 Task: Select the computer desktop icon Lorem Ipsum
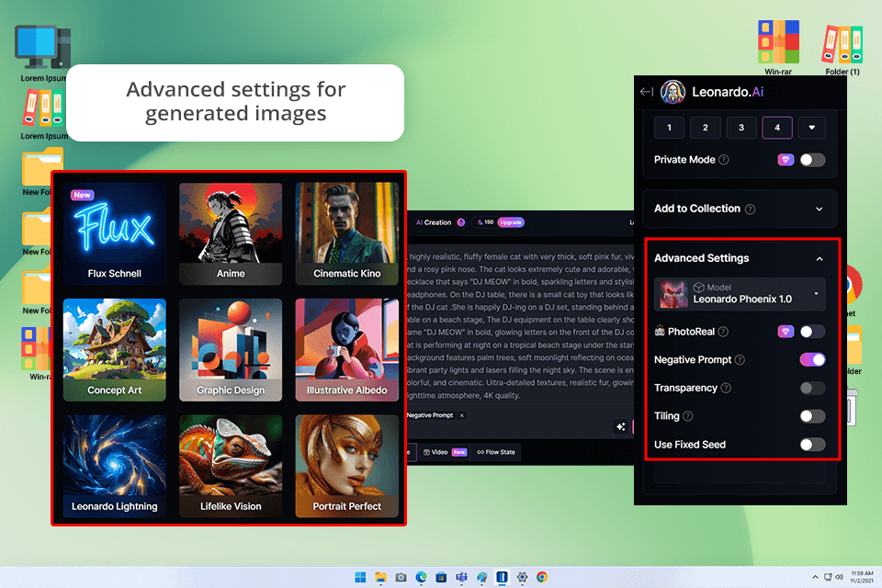click(x=43, y=53)
